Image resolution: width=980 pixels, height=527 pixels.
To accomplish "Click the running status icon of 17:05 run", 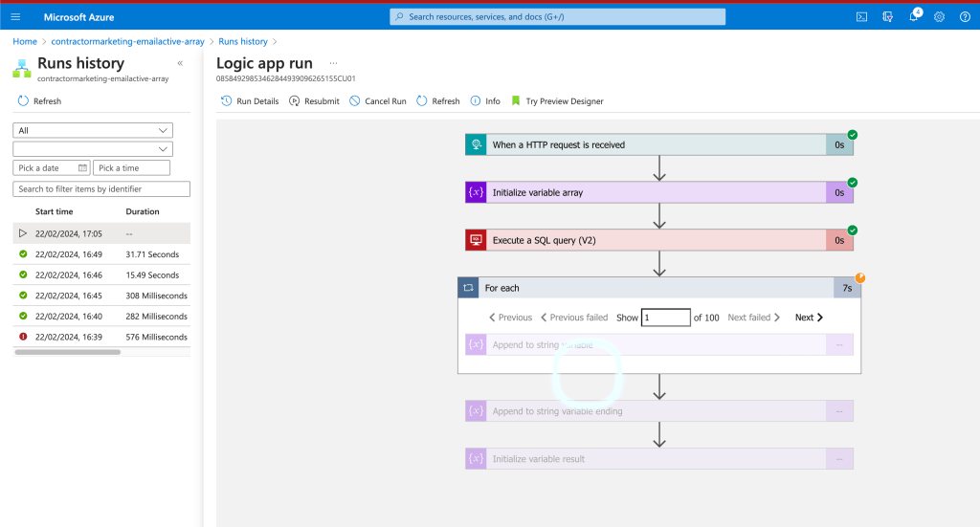I will point(23,233).
